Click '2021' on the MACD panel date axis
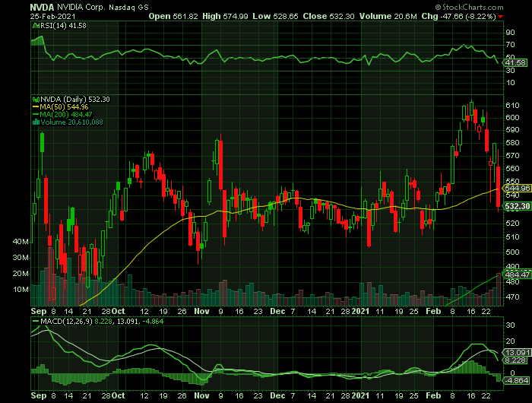Image resolution: width=532 pixels, height=403 pixels. (360, 396)
